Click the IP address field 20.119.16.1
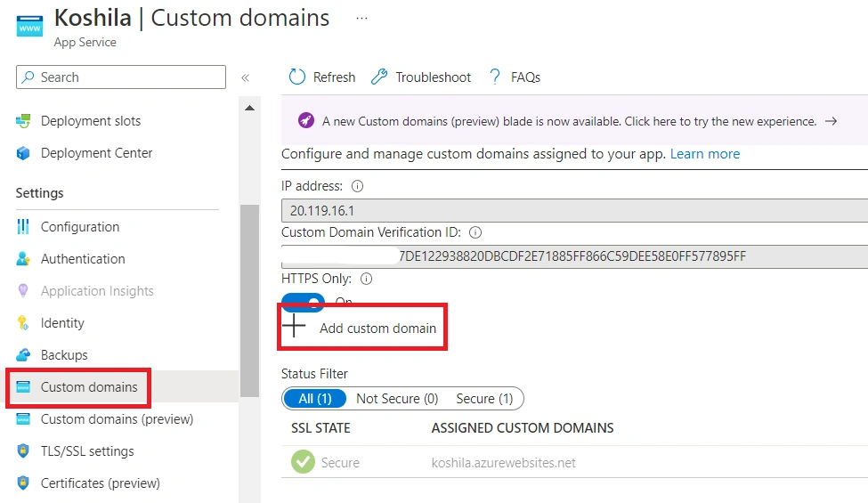The width and height of the screenshot is (868, 503). tap(574, 211)
